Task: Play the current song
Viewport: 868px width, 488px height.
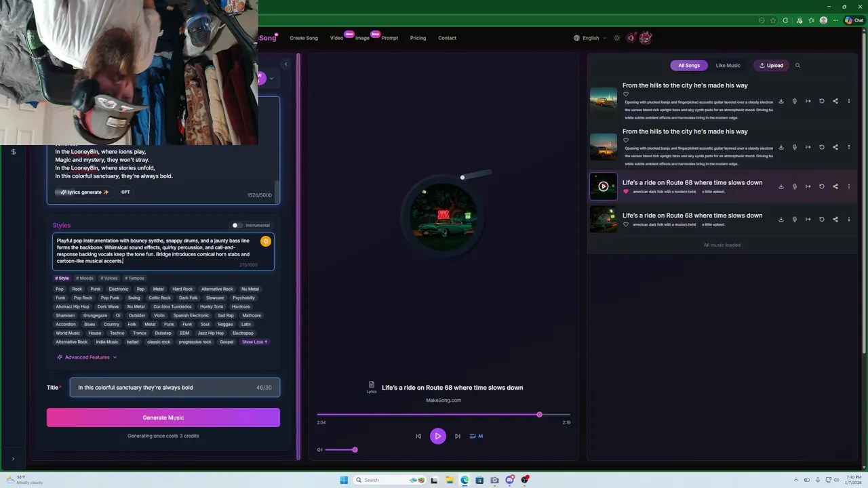Action: (438, 436)
